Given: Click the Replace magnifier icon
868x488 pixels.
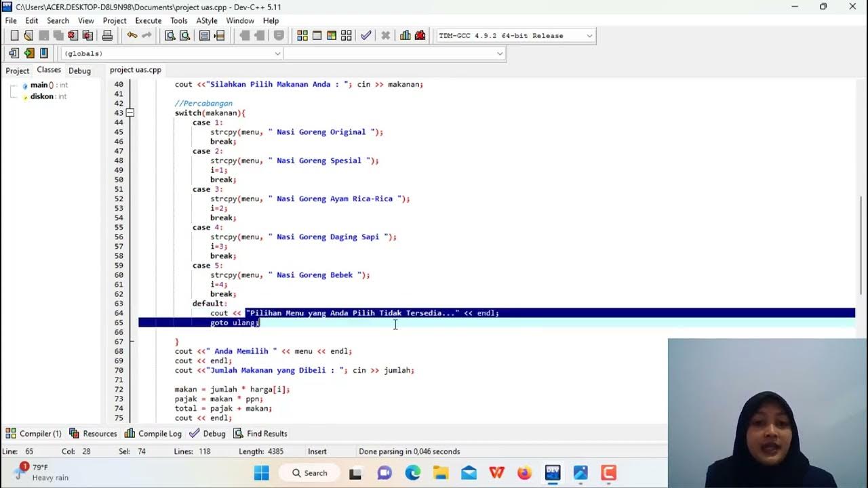Looking at the screenshot, I should click(184, 35).
